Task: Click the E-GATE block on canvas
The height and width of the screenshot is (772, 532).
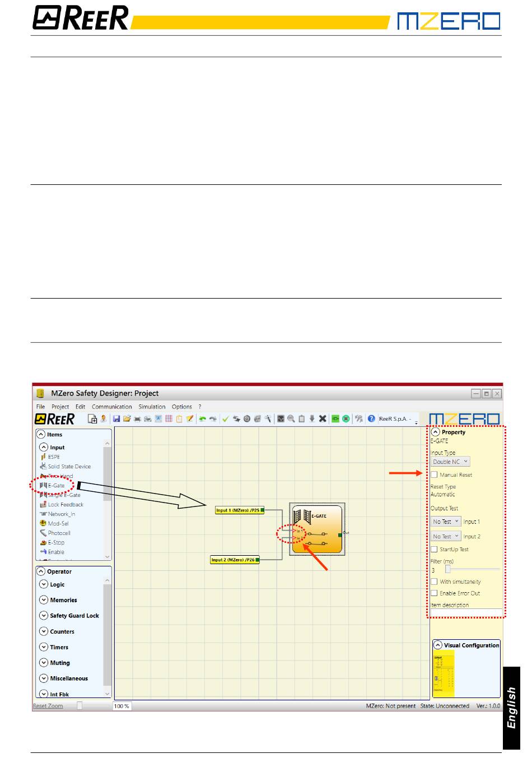Action: pos(317,529)
